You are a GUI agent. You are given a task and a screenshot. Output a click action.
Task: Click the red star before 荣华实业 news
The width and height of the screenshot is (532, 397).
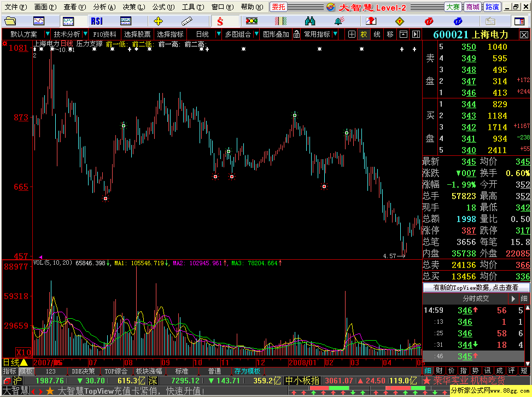[427, 381]
